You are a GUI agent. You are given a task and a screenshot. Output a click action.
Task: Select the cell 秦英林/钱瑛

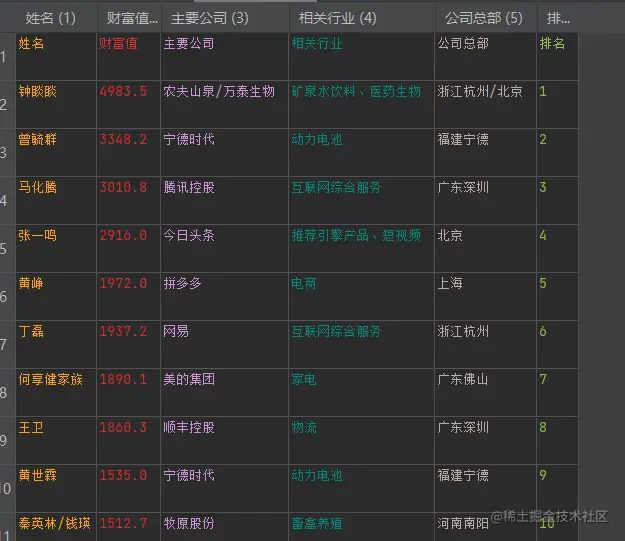click(x=56, y=527)
